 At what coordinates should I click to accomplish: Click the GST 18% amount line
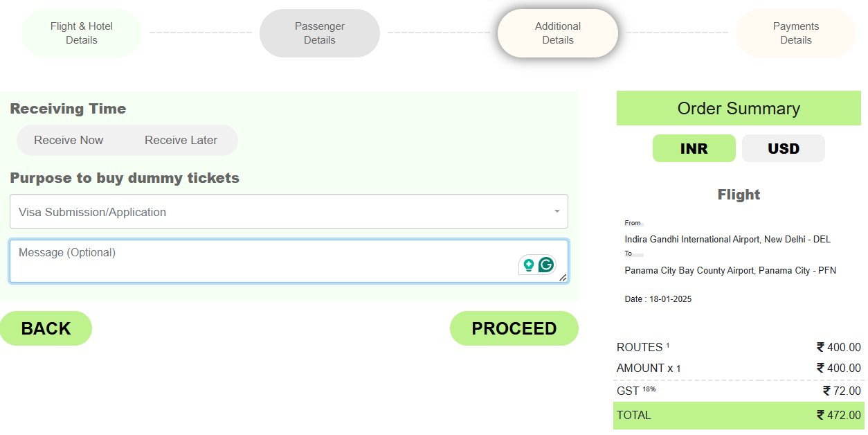tap(738, 391)
